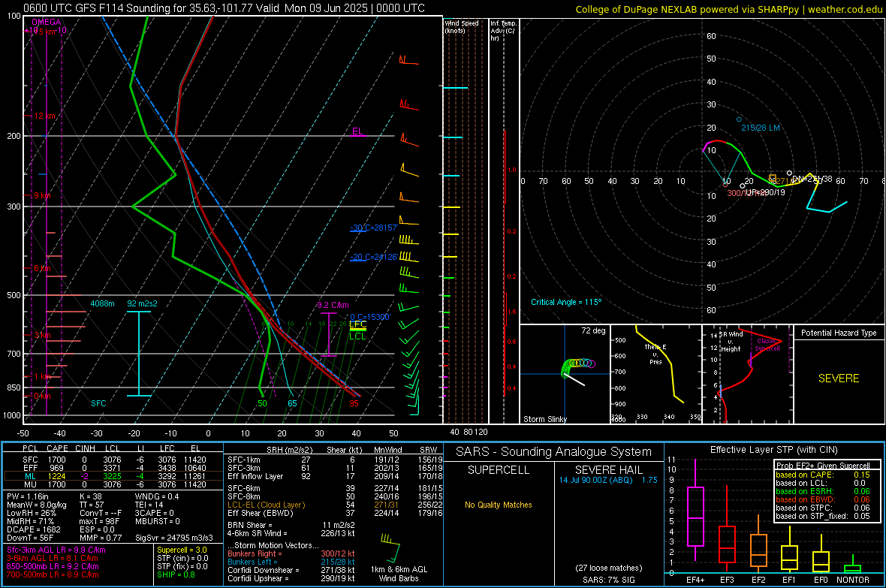Screen dimensions: 886x588
Task: Click the 1km & 6km AGL wind barb glyph
Action: pyautogui.click(x=391, y=548)
